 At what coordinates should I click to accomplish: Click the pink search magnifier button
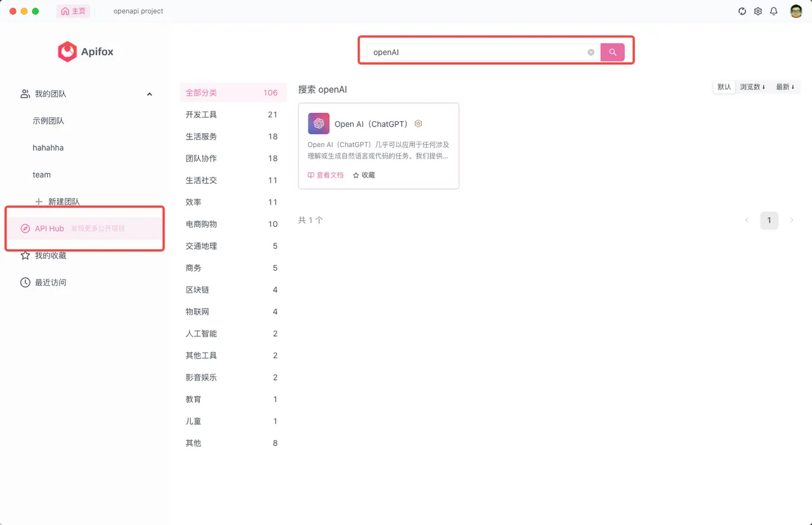click(612, 52)
